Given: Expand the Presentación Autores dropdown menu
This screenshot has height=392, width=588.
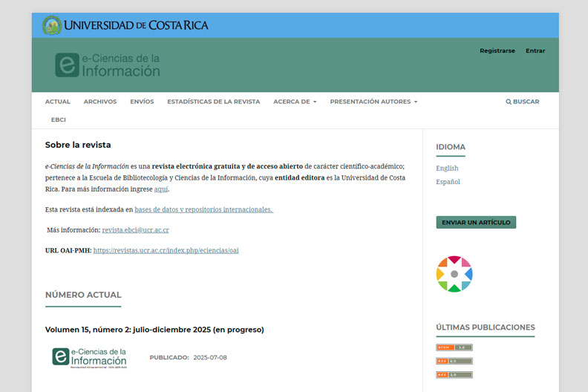Looking at the screenshot, I should pos(373,102).
